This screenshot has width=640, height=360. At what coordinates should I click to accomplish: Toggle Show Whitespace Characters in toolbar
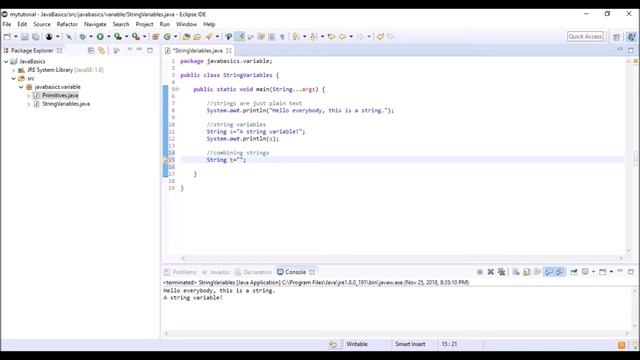[282, 37]
